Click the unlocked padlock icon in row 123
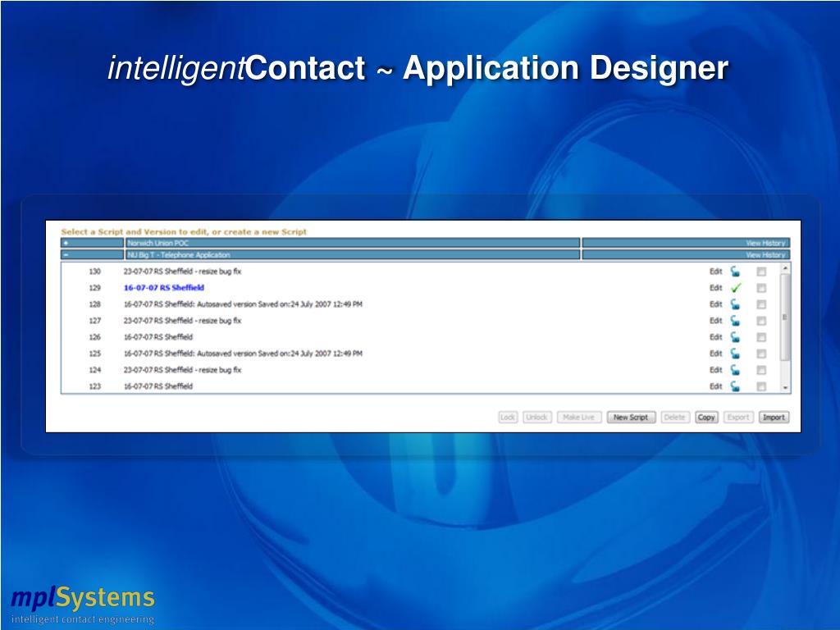The height and width of the screenshot is (630, 840). click(x=735, y=386)
